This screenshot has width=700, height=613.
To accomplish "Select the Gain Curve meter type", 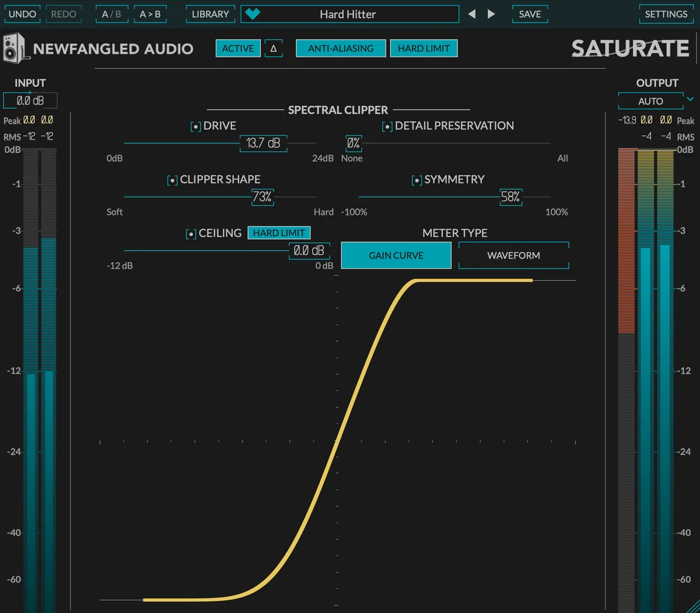I will 396,255.
